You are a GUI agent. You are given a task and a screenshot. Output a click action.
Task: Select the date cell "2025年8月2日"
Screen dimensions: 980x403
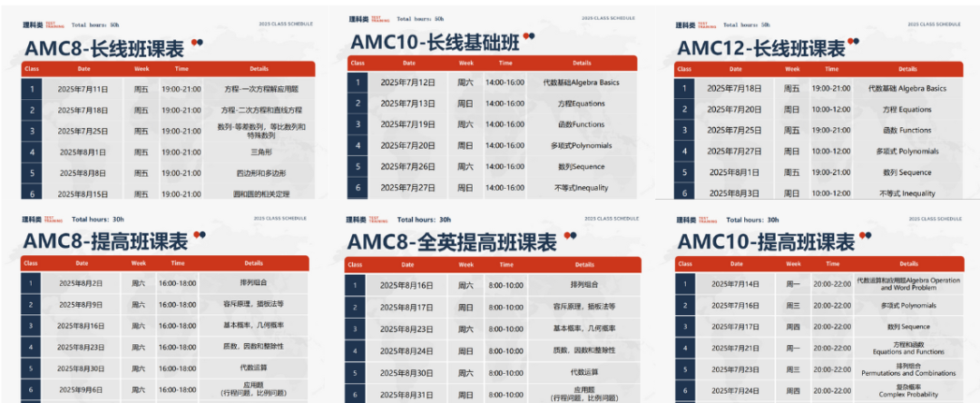[82, 283]
